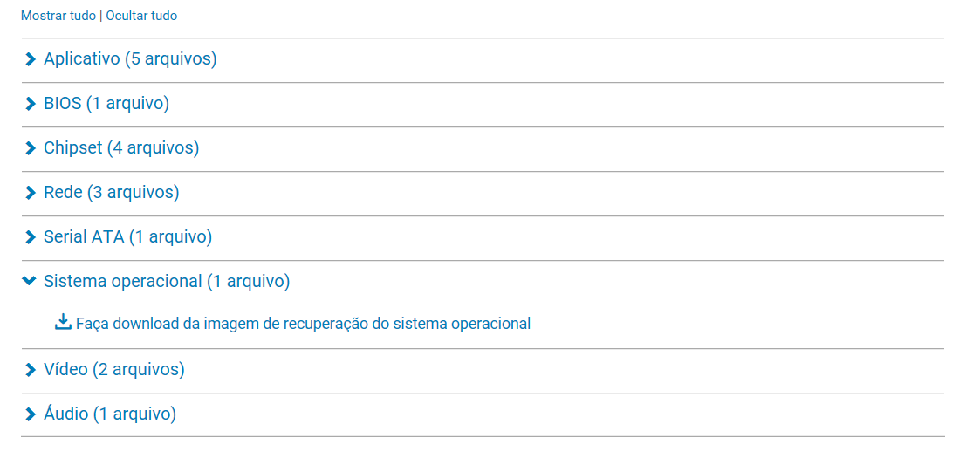Expand the Vídeo chevron arrow
This screenshot has height=458, width=980.
(x=30, y=370)
